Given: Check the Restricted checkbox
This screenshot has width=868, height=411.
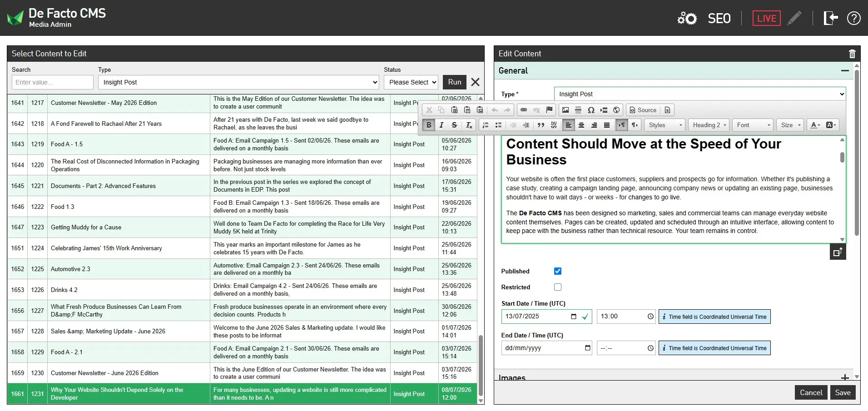Looking at the screenshot, I should tap(558, 287).
